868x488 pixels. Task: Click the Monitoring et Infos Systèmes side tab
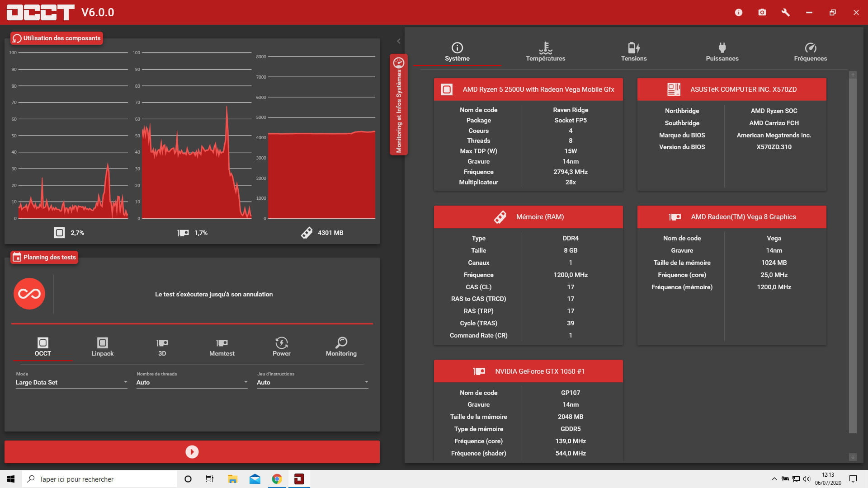tap(399, 105)
